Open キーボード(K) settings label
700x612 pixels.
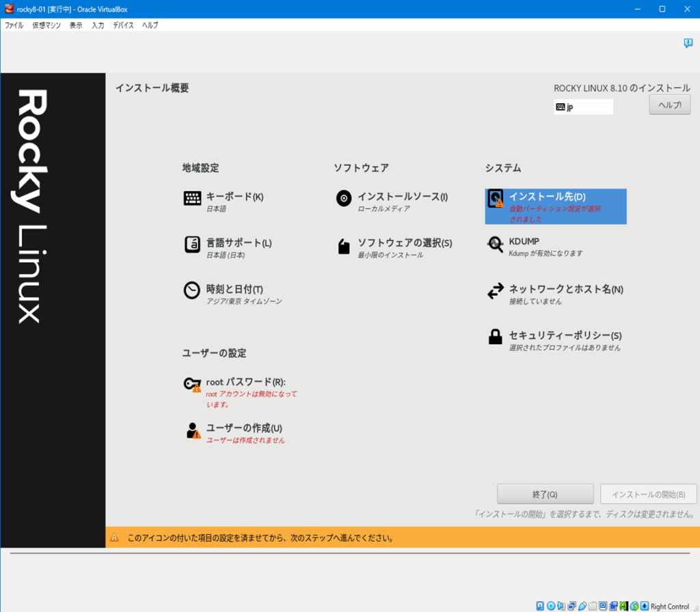pyautogui.click(x=235, y=197)
